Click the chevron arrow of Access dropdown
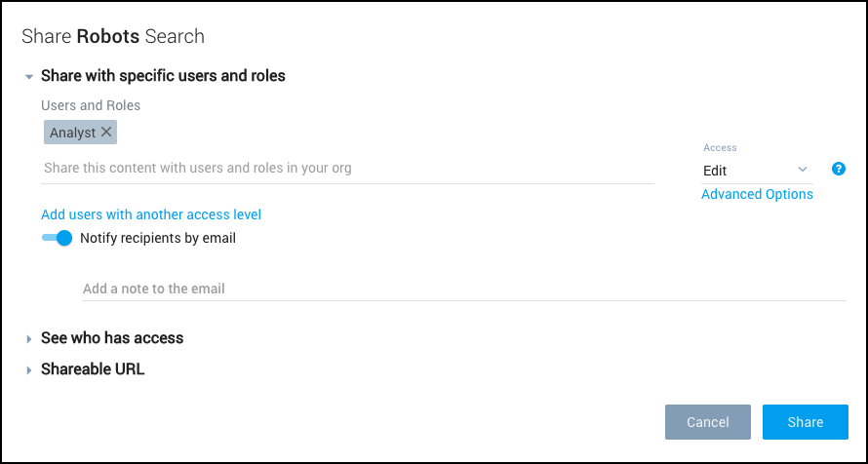The height and width of the screenshot is (464, 868). tap(803, 170)
